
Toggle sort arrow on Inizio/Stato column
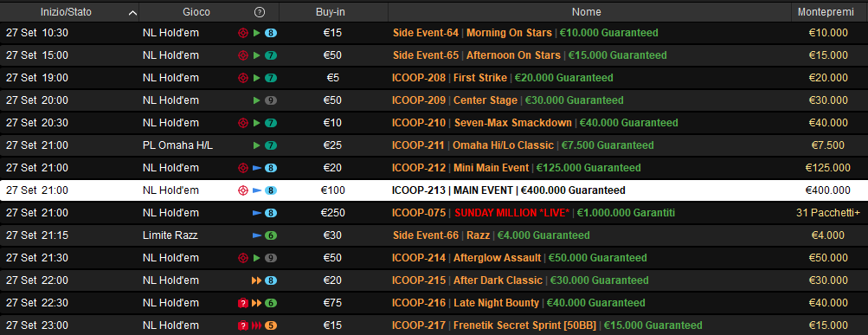(x=132, y=12)
